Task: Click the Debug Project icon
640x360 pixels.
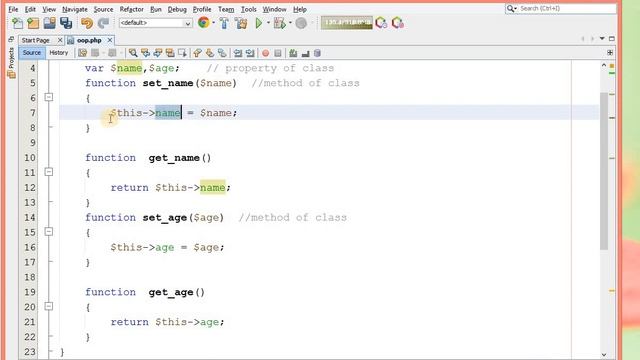Action: coord(280,23)
